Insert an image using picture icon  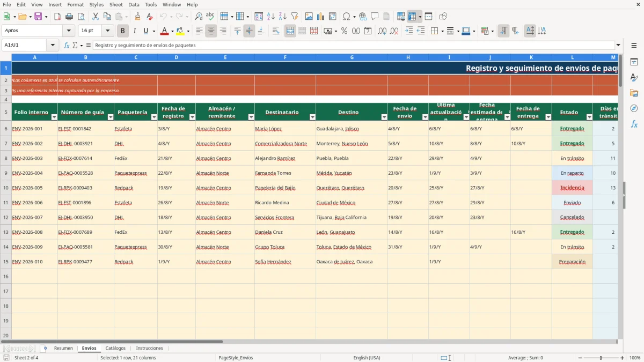coord(309,17)
